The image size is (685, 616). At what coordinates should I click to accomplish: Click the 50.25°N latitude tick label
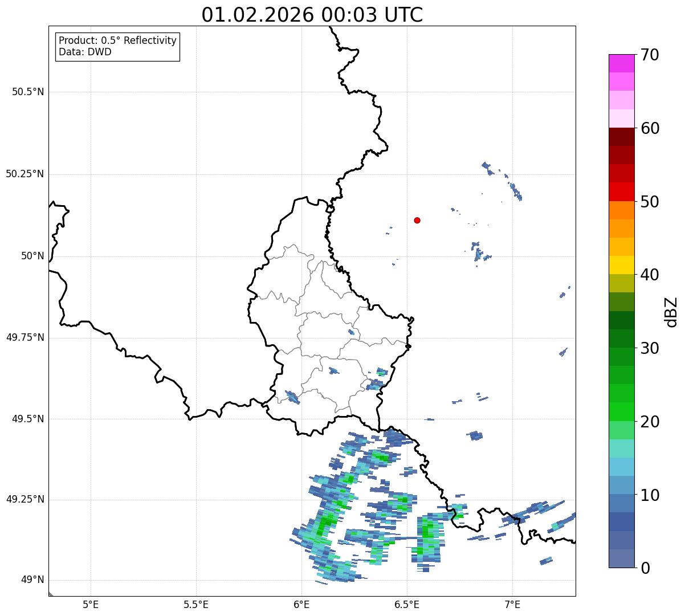(x=25, y=174)
